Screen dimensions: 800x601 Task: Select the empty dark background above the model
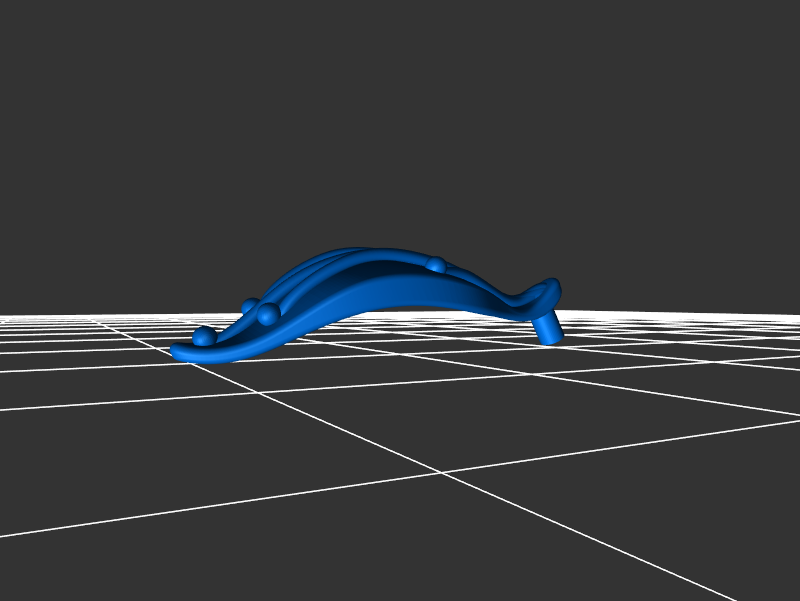coord(400,120)
